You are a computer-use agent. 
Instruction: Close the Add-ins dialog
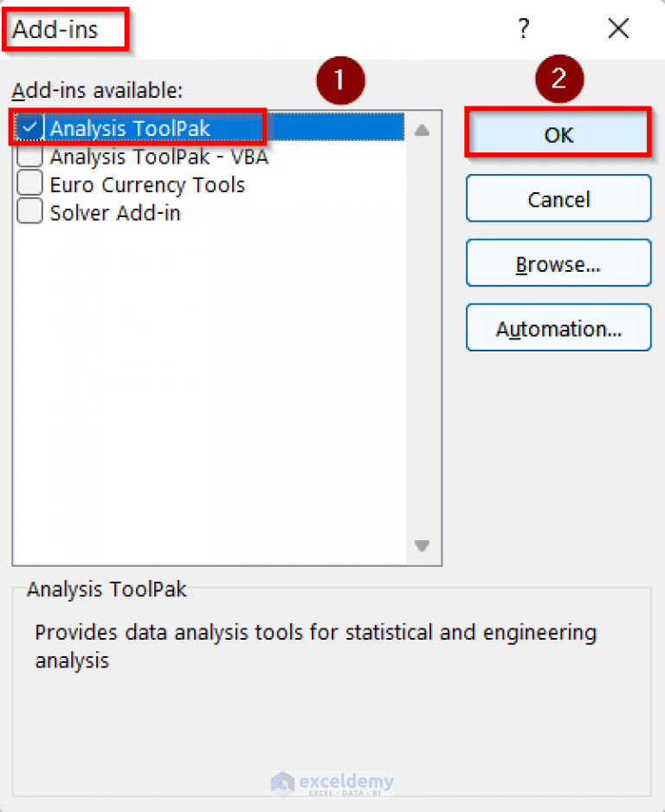[x=618, y=29]
